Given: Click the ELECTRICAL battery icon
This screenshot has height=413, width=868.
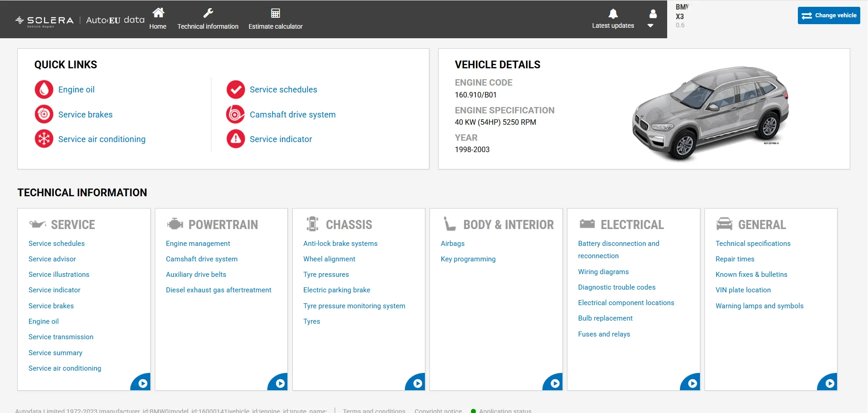Looking at the screenshot, I should (x=587, y=224).
